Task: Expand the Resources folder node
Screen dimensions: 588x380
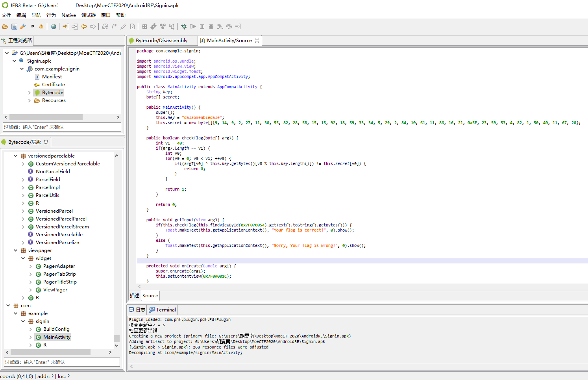Action: pyautogui.click(x=30, y=100)
